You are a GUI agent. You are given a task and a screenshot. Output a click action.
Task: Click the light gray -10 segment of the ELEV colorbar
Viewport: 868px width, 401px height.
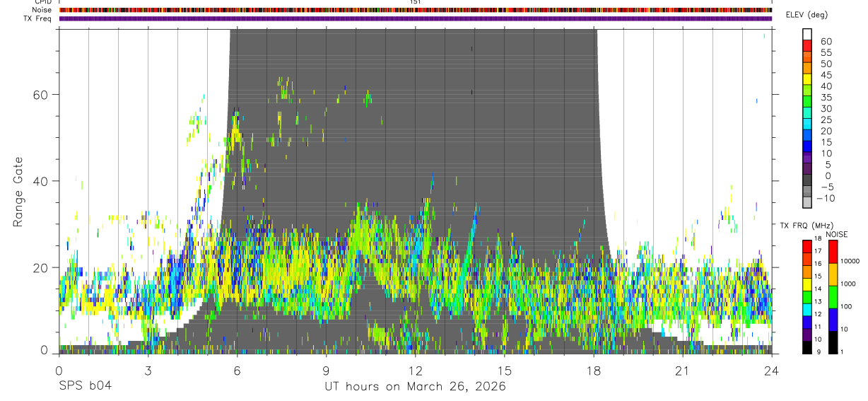point(808,203)
